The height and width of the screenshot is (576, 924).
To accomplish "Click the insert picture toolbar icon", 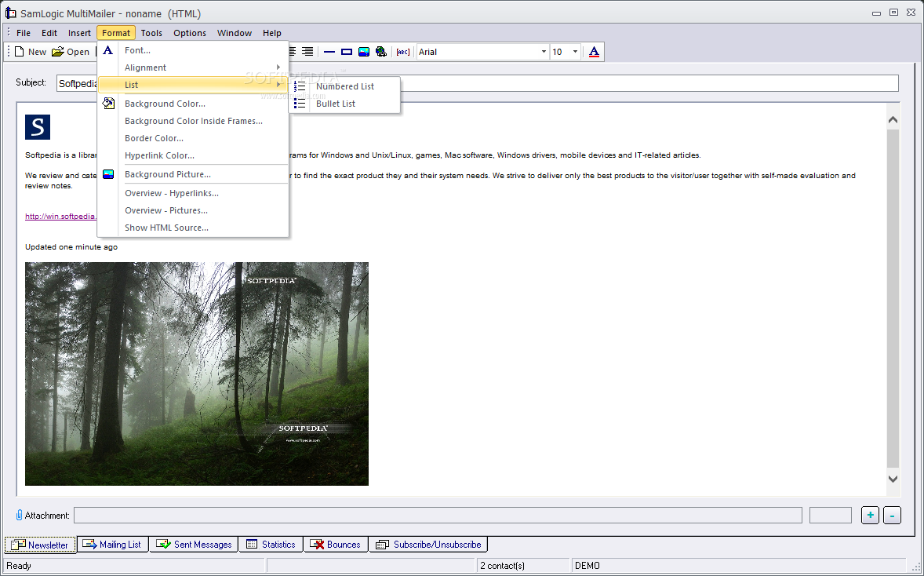I will (364, 52).
